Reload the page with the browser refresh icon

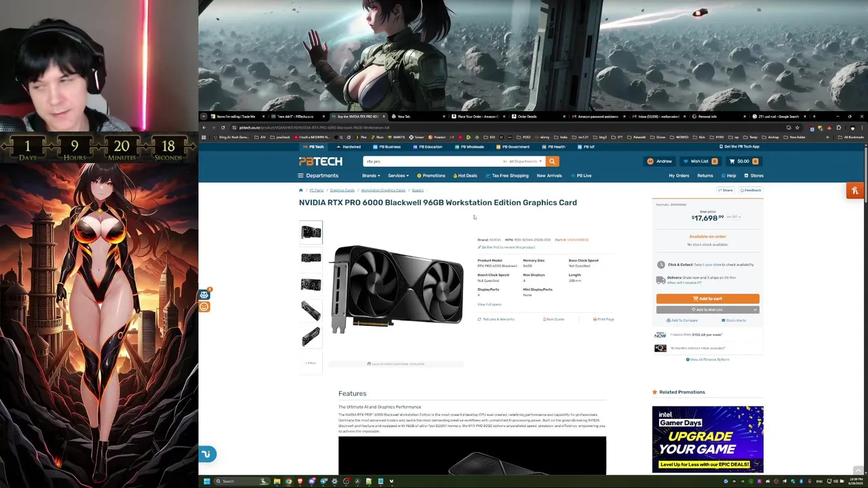tap(222, 127)
